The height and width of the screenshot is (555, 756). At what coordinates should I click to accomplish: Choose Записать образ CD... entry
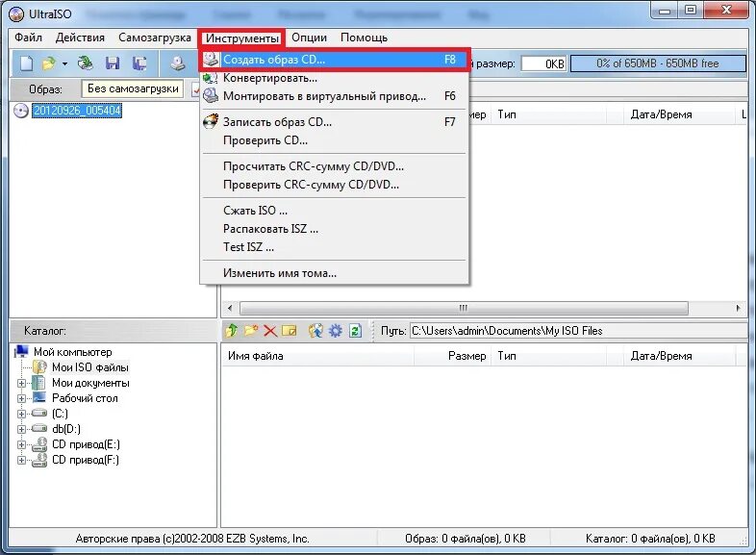point(334,122)
